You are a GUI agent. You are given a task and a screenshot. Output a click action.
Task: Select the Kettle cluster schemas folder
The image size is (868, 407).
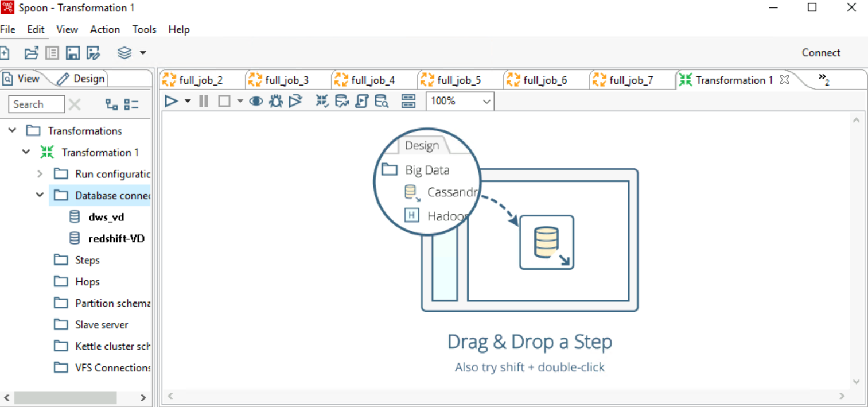coord(112,346)
